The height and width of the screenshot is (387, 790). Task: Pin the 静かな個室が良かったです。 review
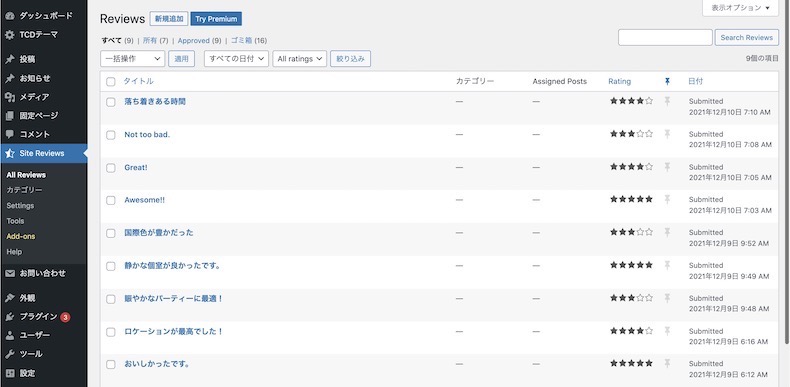click(667, 265)
